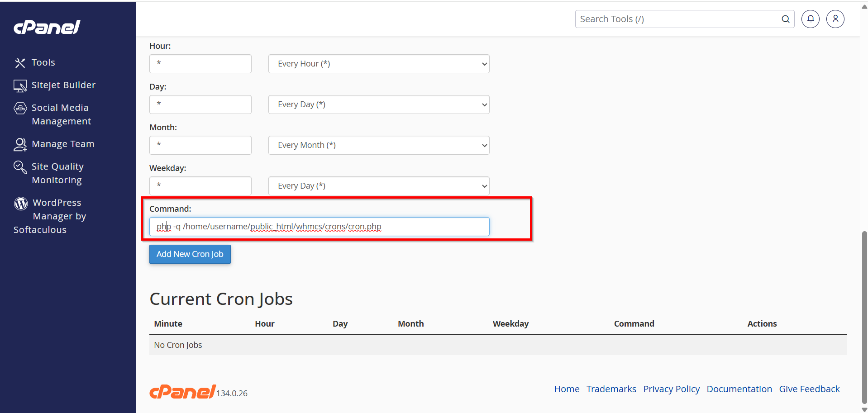
Task: Click the Weekday column header in table
Action: 511,324
